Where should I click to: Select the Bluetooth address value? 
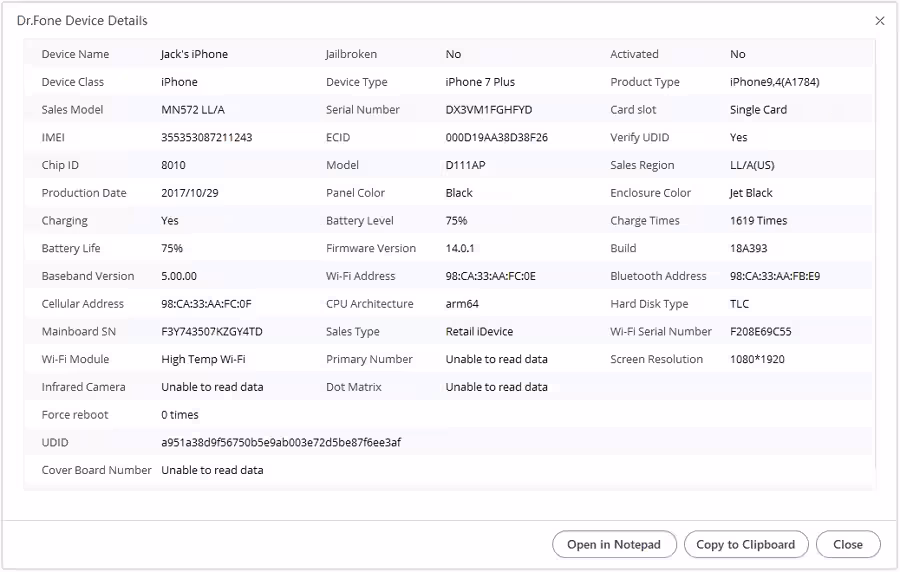pos(775,276)
